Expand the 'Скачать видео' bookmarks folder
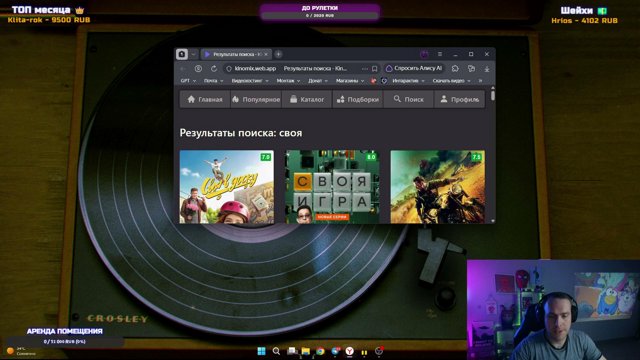 coord(451,81)
